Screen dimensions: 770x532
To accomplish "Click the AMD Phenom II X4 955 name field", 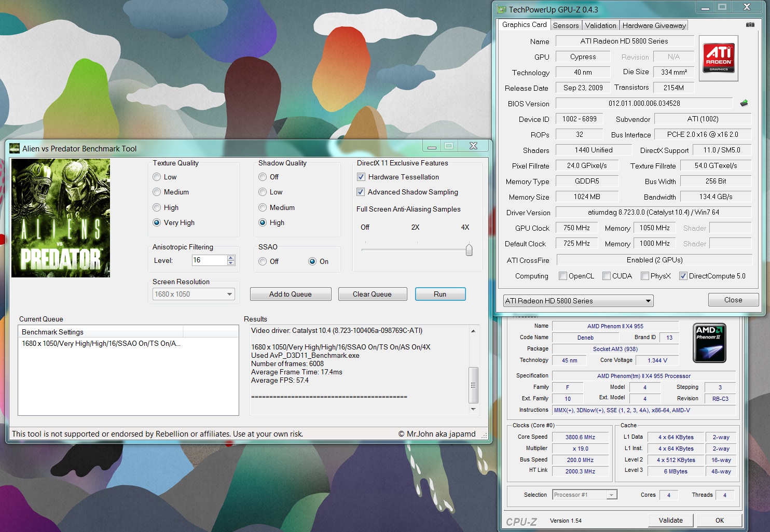I will pyautogui.click(x=615, y=326).
